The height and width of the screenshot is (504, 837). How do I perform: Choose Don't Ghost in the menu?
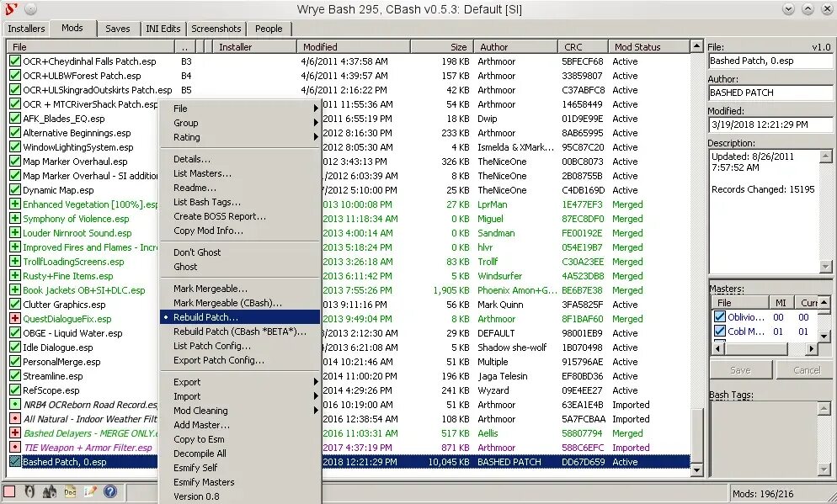pos(240,252)
